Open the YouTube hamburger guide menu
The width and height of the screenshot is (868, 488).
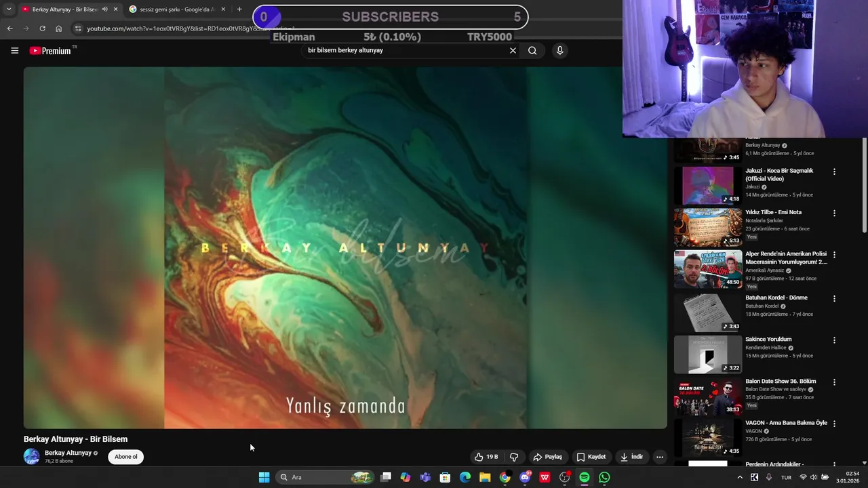tap(14, 51)
